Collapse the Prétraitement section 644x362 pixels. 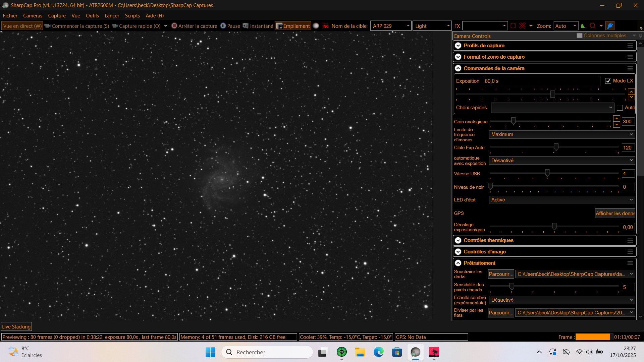pos(458,263)
